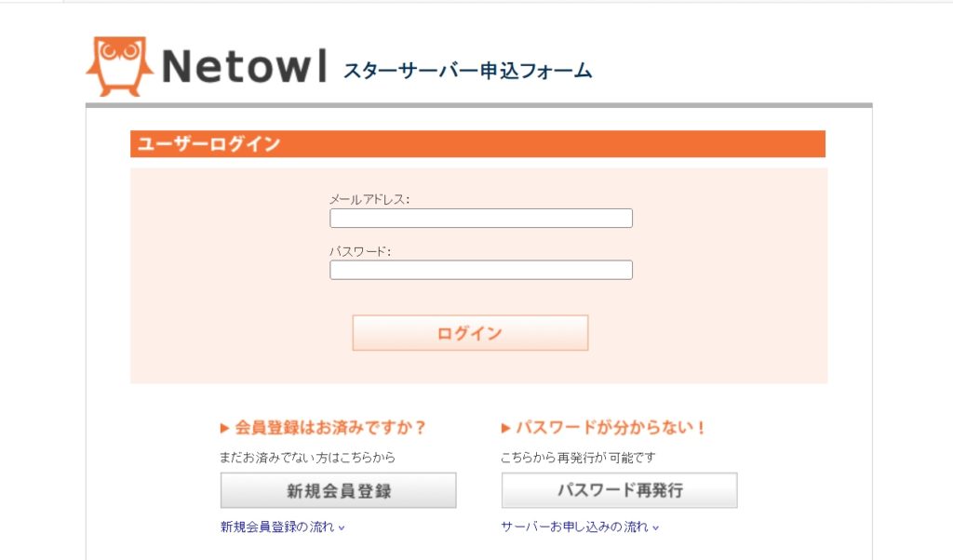Screen dimensions: 953x560
Task: Focus the メールアドレス input field
Action: tap(481, 219)
